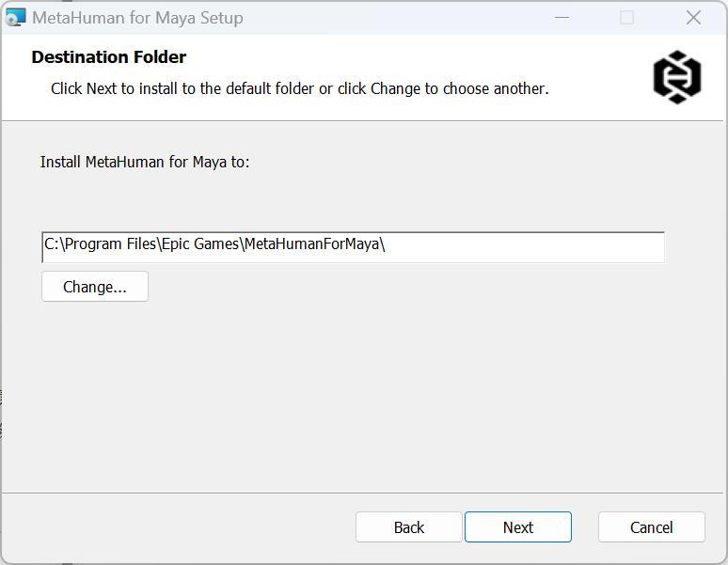The width and height of the screenshot is (728, 565).
Task: Click the MetaHuman logo in the header
Action: tap(677, 77)
